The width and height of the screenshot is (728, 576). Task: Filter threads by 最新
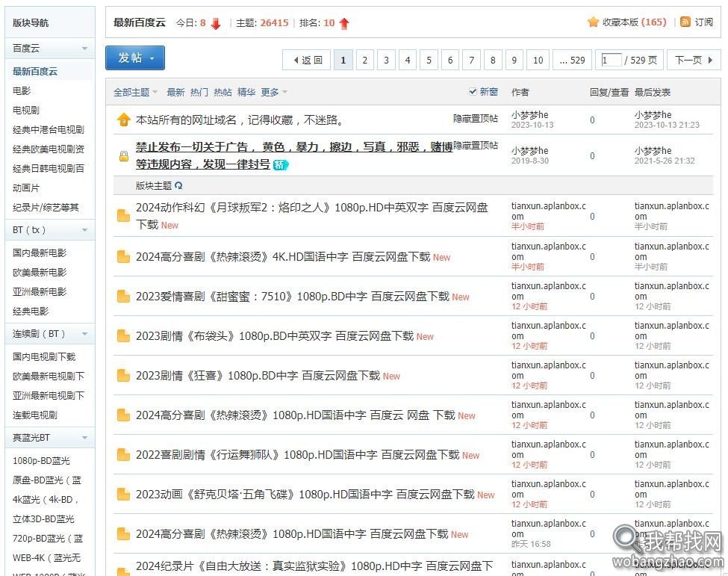175,92
